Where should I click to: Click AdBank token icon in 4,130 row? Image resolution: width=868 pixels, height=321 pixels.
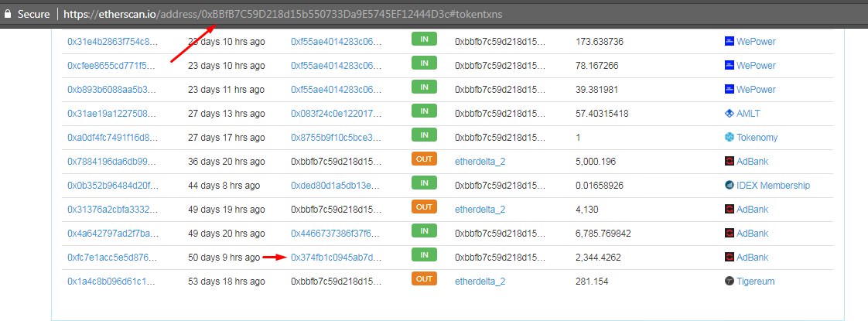pyautogui.click(x=729, y=209)
